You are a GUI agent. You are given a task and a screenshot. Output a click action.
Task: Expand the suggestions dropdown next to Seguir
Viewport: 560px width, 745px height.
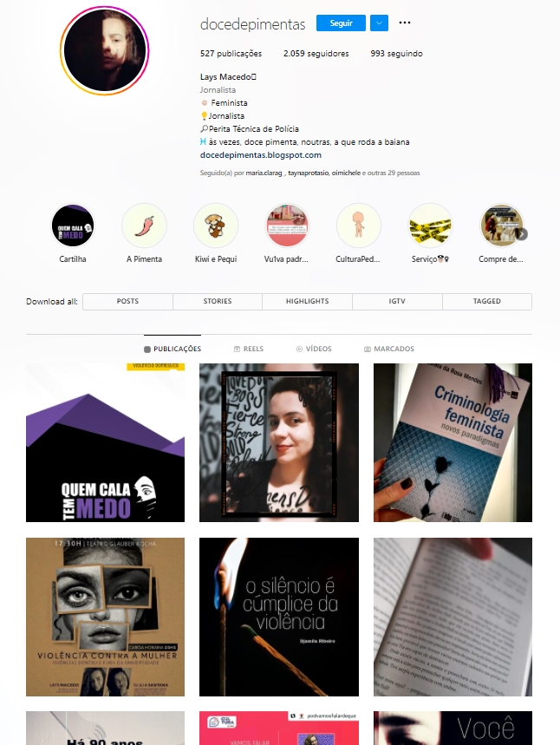(x=379, y=23)
